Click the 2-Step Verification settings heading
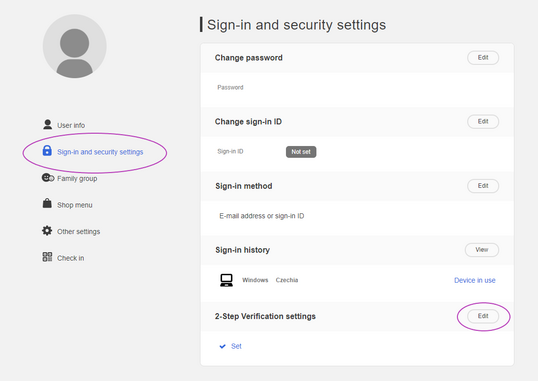Viewport: 538px width, 381px height. [265, 316]
